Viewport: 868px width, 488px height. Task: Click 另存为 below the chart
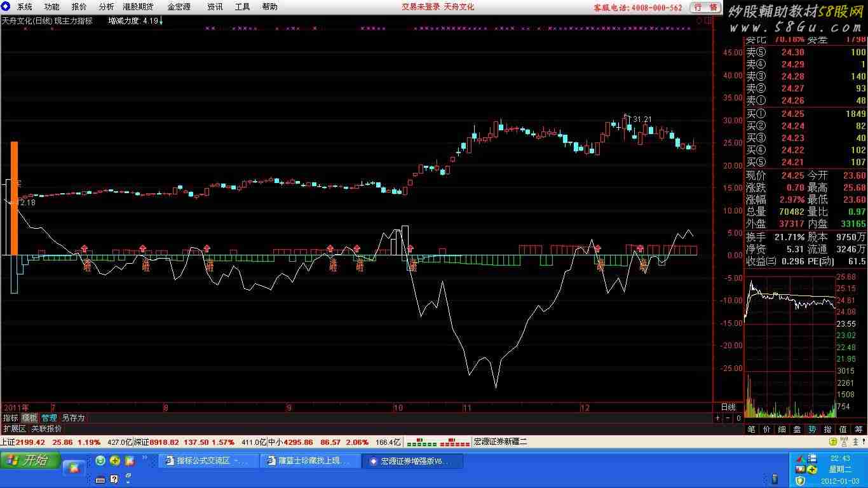[x=73, y=418]
